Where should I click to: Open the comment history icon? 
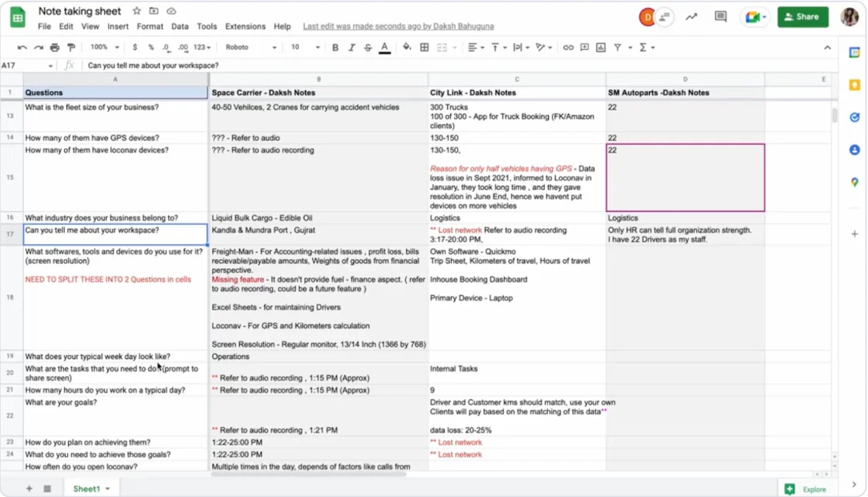pyautogui.click(x=720, y=17)
